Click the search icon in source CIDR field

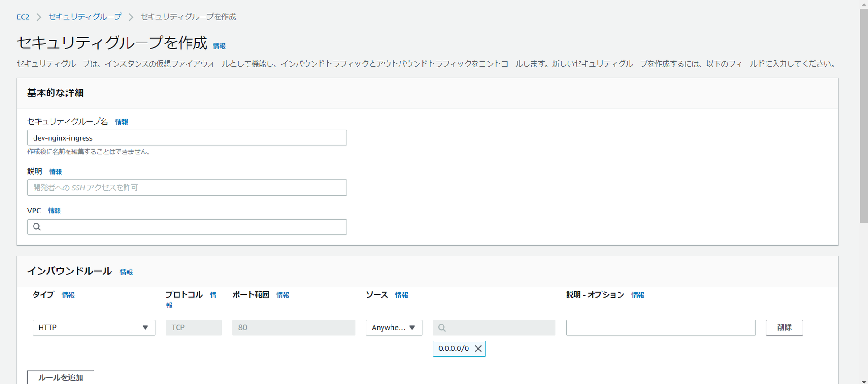point(442,328)
